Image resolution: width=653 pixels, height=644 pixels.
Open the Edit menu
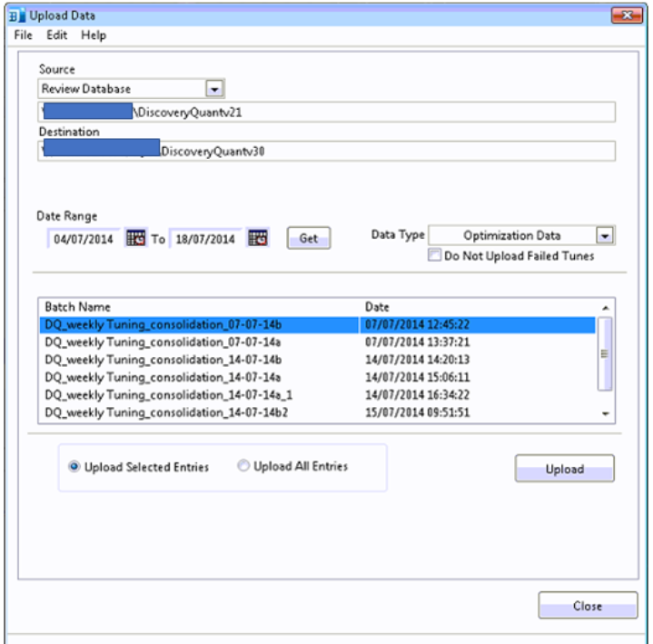coord(56,35)
